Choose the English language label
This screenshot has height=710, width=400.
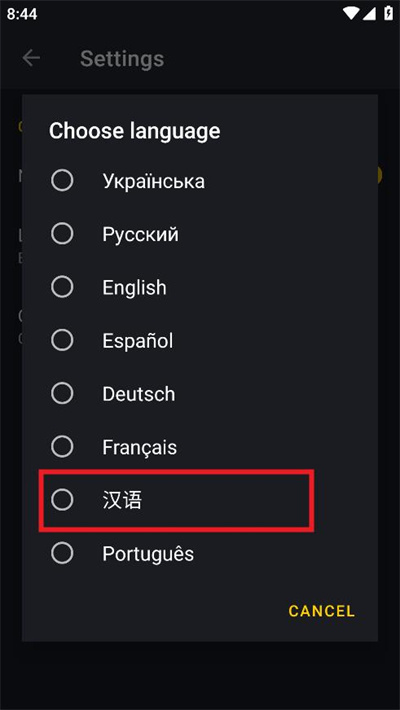134,288
